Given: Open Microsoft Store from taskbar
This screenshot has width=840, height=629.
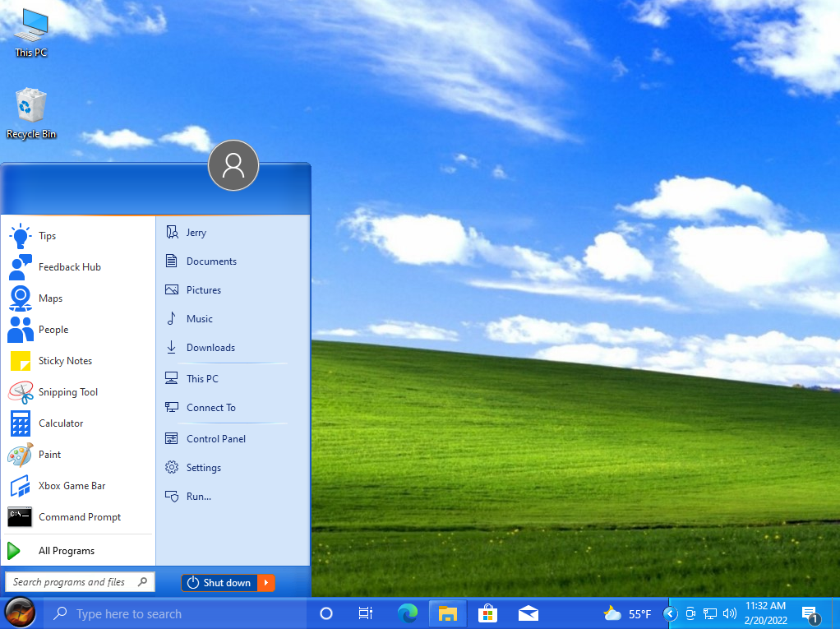Looking at the screenshot, I should click(487, 613).
